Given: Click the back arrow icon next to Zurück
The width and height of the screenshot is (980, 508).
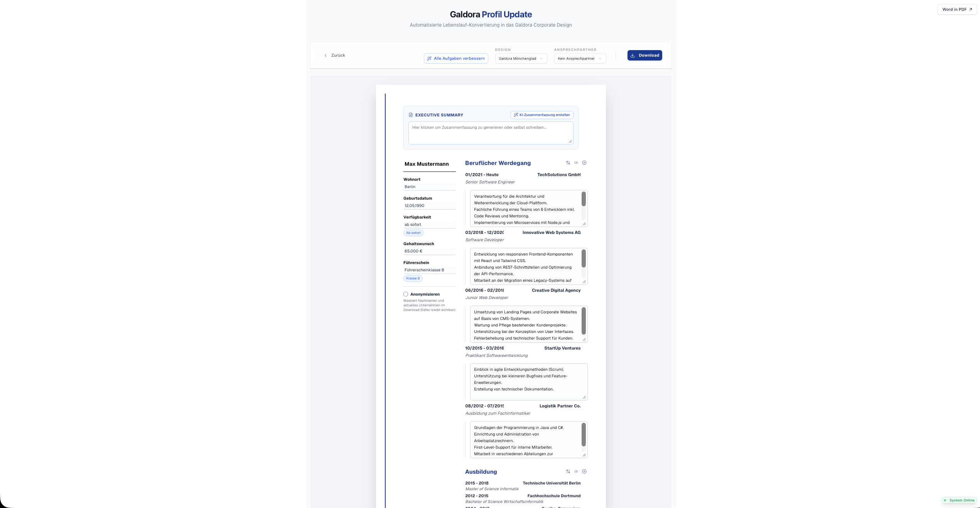Looking at the screenshot, I should 326,56.
